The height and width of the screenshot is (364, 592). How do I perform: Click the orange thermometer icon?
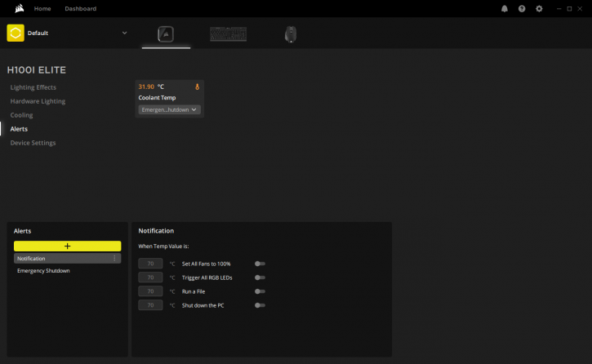pyautogui.click(x=197, y=87)
